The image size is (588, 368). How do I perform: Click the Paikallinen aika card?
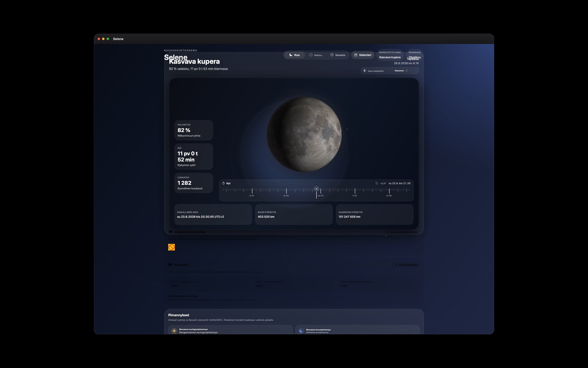(x=213, y=214)
